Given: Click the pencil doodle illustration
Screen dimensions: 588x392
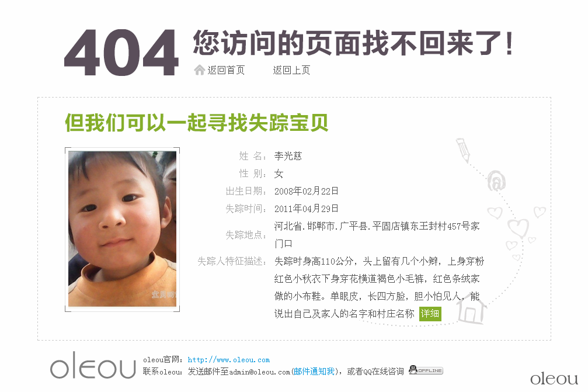Looking at the screenshot, I should coord(463,150).
